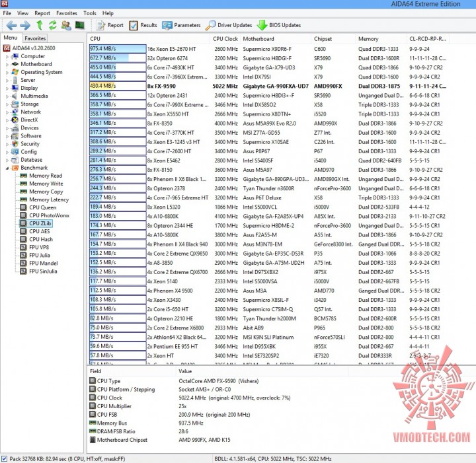Image resolution: width=476 pixels, height=463 pixels.
Task: Select the CPU Queen benchmark icon
Action: [23, 207]
